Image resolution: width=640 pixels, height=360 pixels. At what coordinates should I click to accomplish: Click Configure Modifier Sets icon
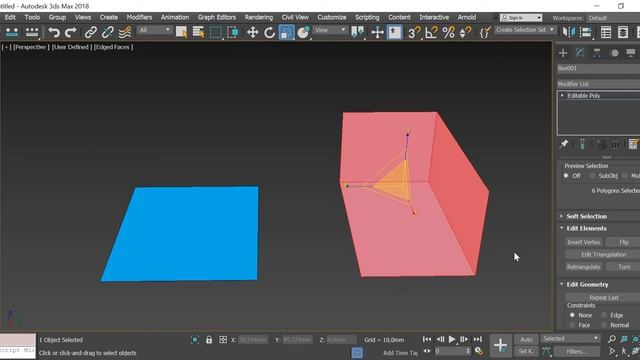(633, 144)
